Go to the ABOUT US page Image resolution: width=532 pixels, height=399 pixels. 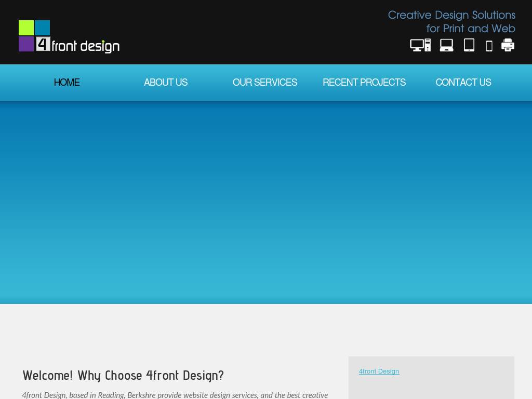(x=166, y=83)
